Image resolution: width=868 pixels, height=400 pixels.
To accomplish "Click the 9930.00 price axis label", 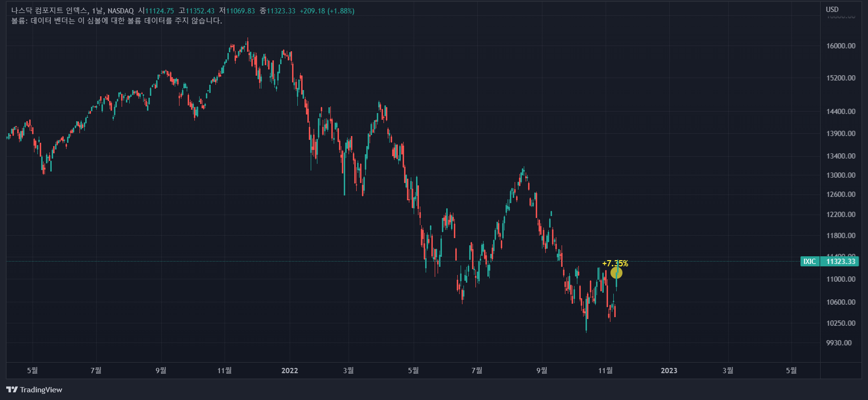I will click(839, 343).
